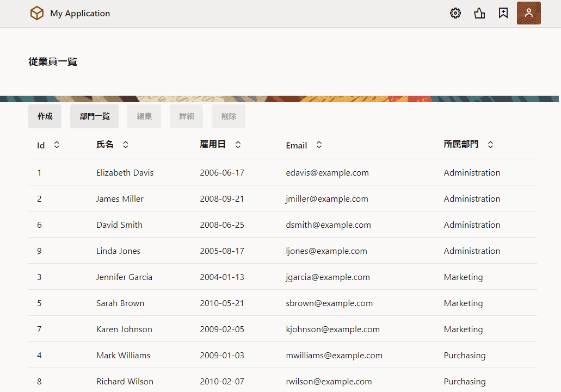This screenshot has width=561, height=392.
Task: Select the Elizabeth Davis row
Action: tap(125, 173)
